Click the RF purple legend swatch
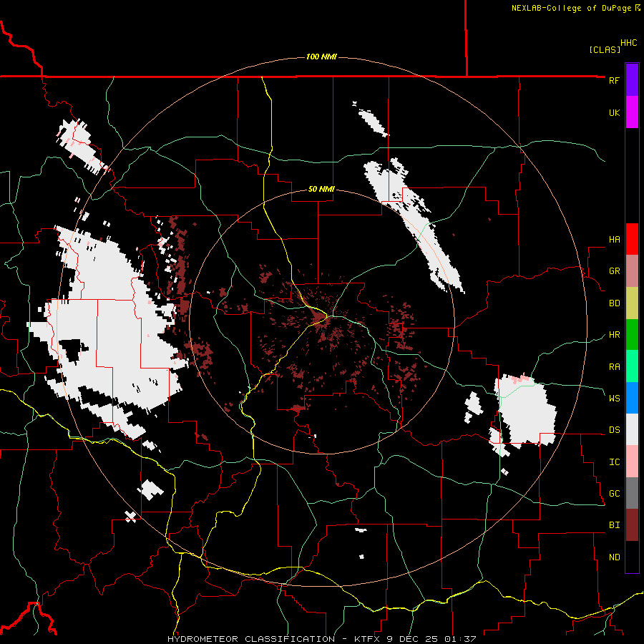This screenshot has width=644, height=644. coord(632,79)
